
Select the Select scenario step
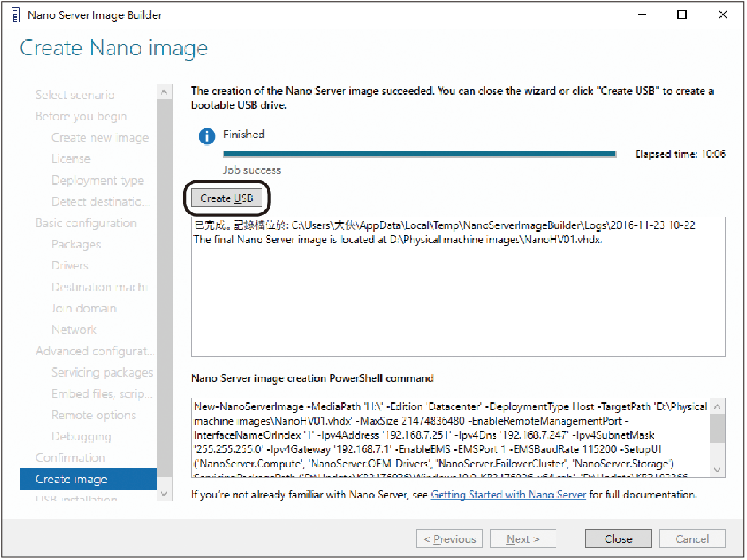(x=75, y=95)
